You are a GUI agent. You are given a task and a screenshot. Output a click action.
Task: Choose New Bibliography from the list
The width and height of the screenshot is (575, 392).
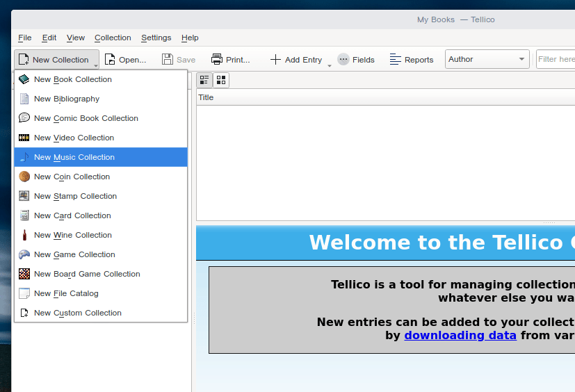click(x=101, y=99)
